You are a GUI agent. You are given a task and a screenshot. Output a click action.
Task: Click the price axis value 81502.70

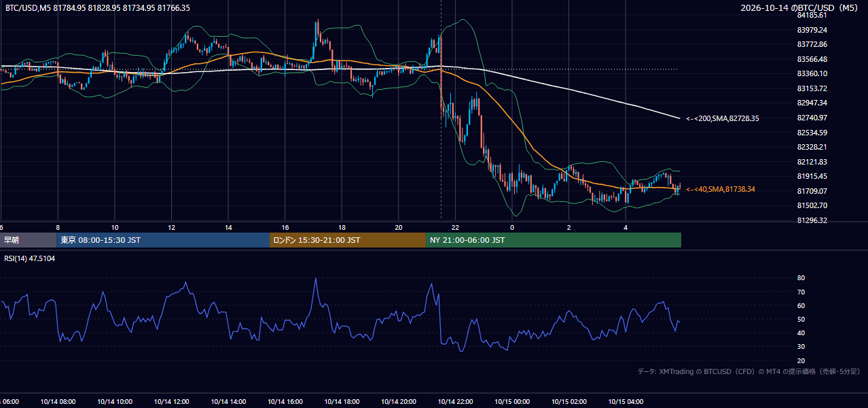(812, 205)
